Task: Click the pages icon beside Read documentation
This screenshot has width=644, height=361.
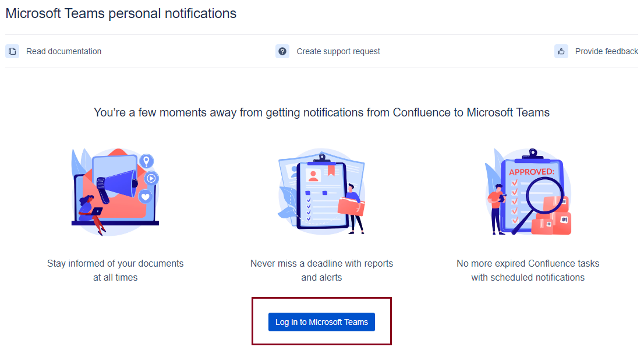Action: tap(12, 51)
